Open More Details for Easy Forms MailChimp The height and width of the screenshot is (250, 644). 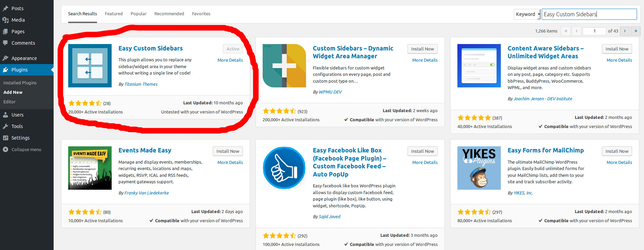pos(619,162)
